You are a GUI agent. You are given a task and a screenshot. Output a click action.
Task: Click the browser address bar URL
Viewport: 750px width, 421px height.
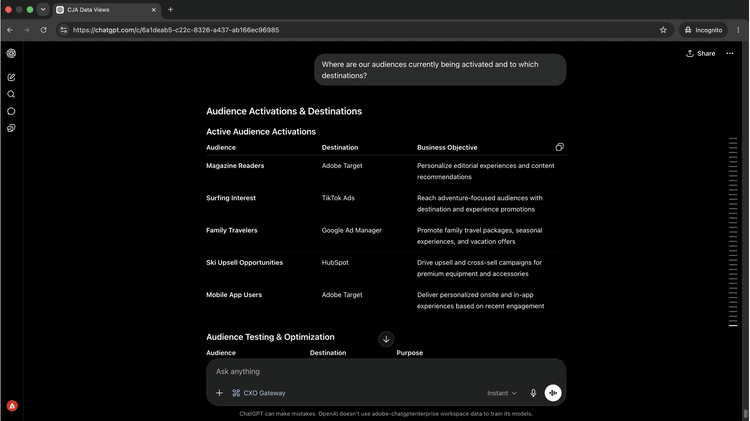tap(176, 30)
